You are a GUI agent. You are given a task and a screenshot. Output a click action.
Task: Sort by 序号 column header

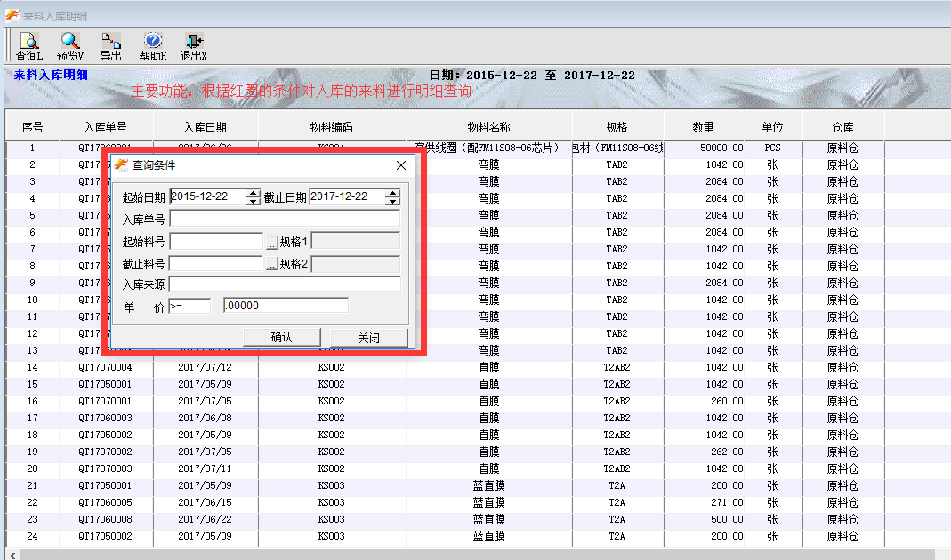tap(32, 126)
